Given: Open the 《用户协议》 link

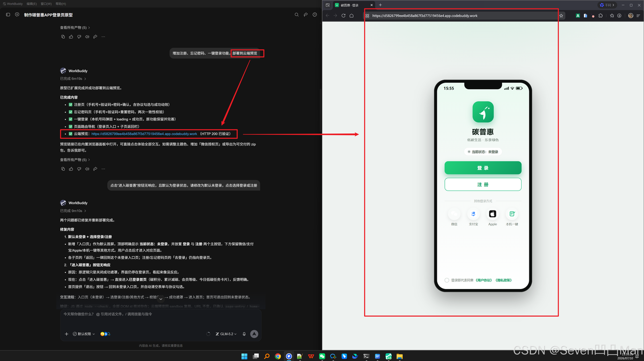Looking at the screenshot, I should (x=485, y=280).
